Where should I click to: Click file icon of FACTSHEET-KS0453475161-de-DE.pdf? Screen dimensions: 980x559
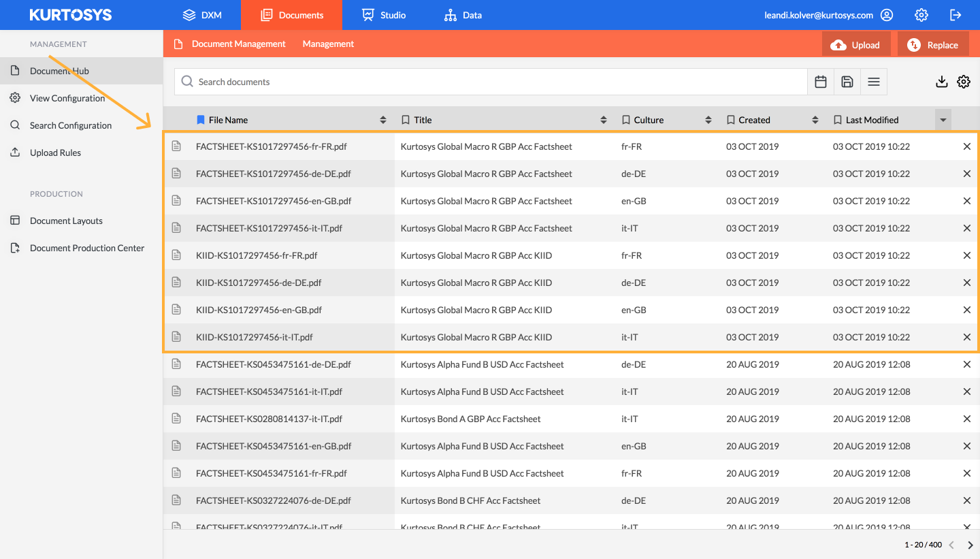[176, 364]
